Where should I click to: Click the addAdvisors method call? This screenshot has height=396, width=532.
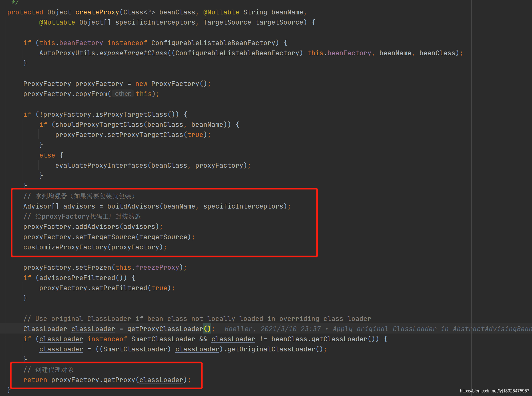point(97,227)
